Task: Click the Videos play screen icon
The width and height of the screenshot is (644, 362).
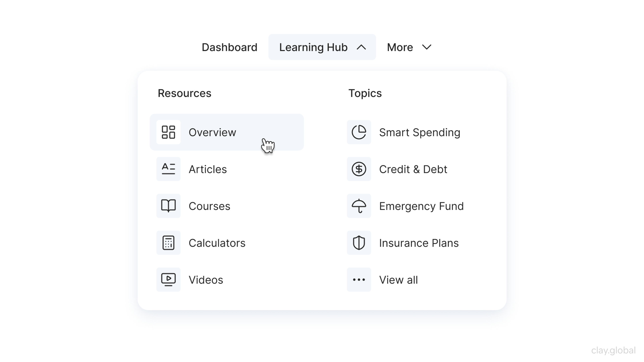Action: (x=168, y=280)
